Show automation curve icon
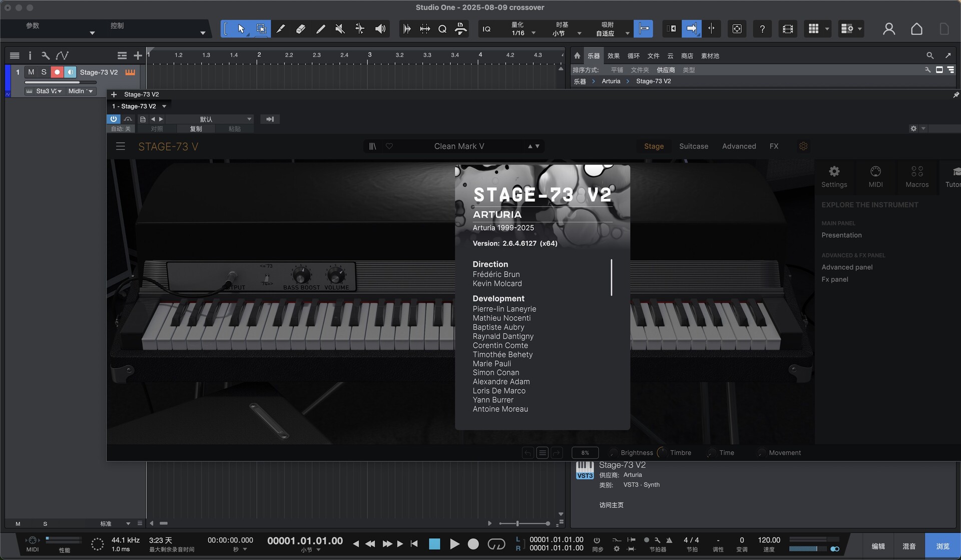The image size is (961, 560). coord(62,56)
